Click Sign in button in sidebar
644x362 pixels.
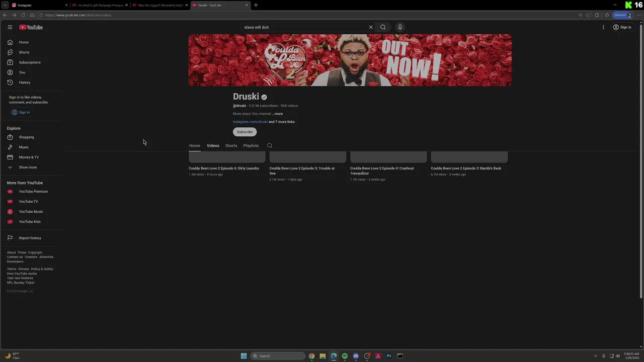click(x=21, y=112)
